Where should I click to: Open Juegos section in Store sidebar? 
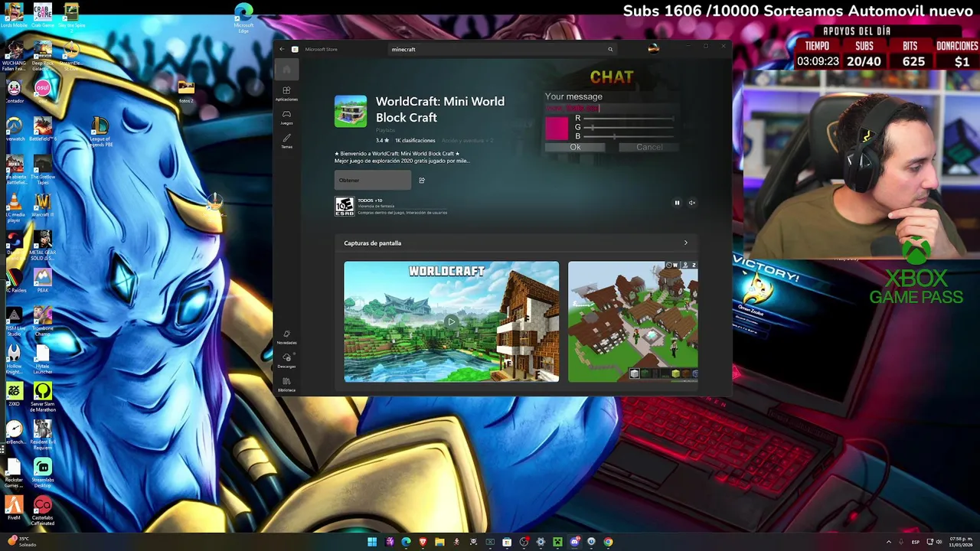[x=286, y=117]
